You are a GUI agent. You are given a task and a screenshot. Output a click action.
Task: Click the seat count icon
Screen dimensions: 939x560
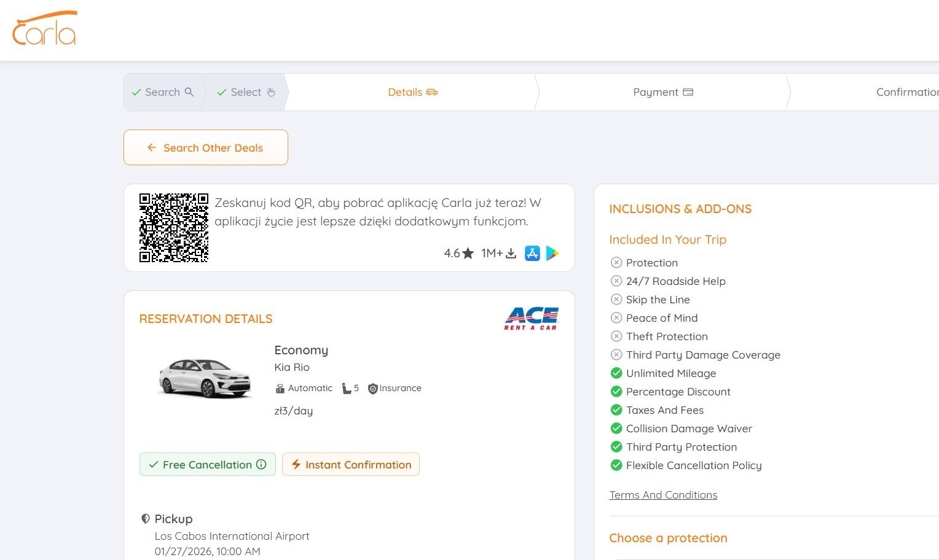(347, 389)
